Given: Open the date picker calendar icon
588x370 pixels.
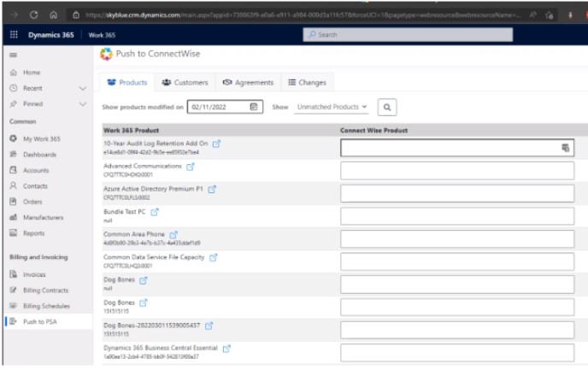Looking at the screenshot, I should 254,107.
